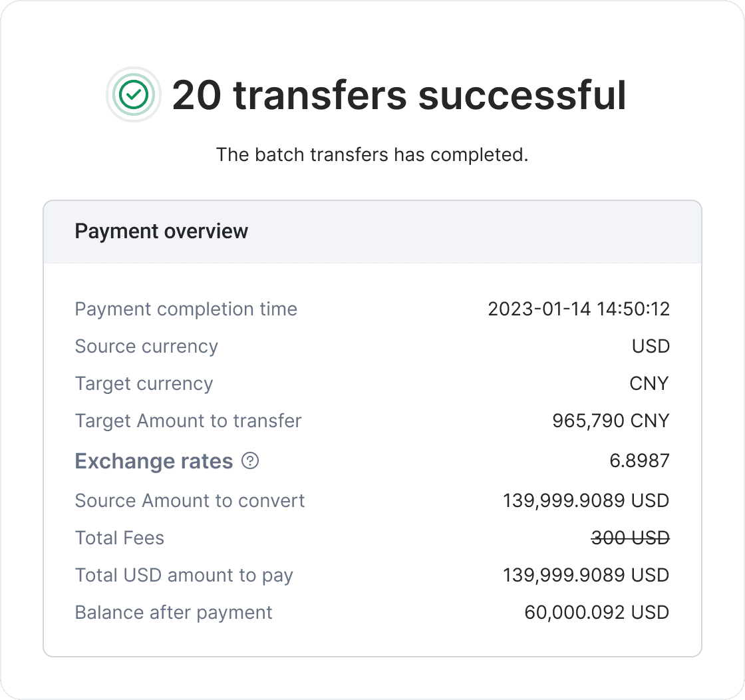The height and width of the screenshot is (700, 745).
Task: Open the Exchange rates help tooltip icon
Action: point(250,460)
